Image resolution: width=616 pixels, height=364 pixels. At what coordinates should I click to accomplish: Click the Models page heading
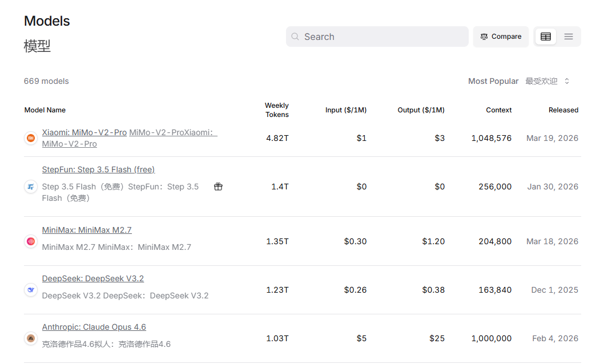click(x=47, y=21)
